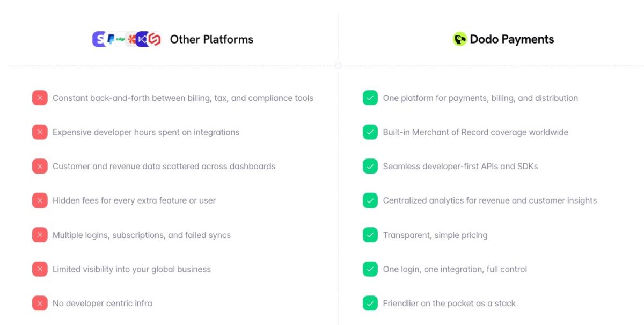644x325 pixels.
Task: Click the purple Stripe "S" logo
Action: point(98,39)
